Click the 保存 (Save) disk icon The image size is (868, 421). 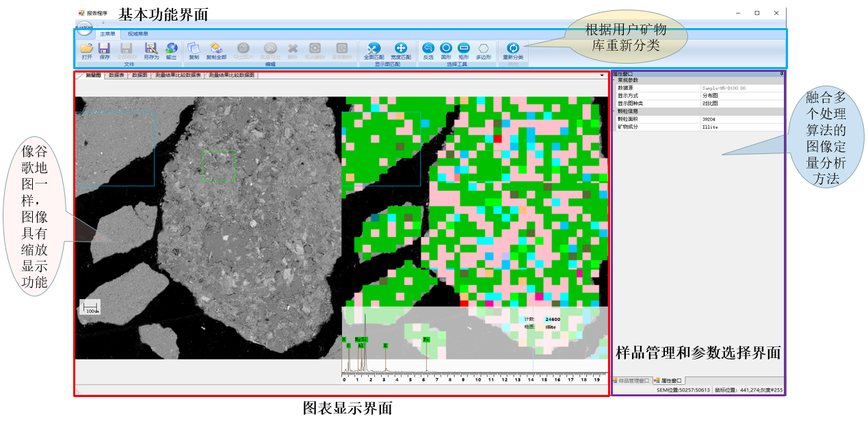click(104, 49)
